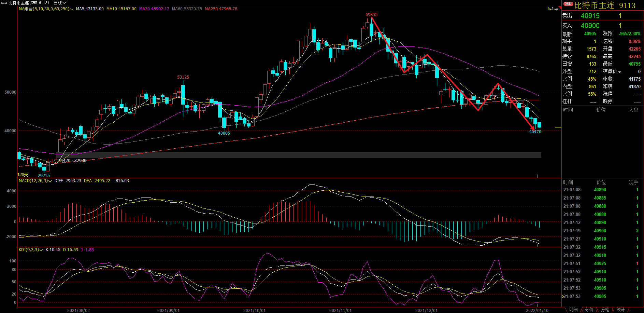
Task: Click the 买入 price 40900
Action: [x=590, y=26]
